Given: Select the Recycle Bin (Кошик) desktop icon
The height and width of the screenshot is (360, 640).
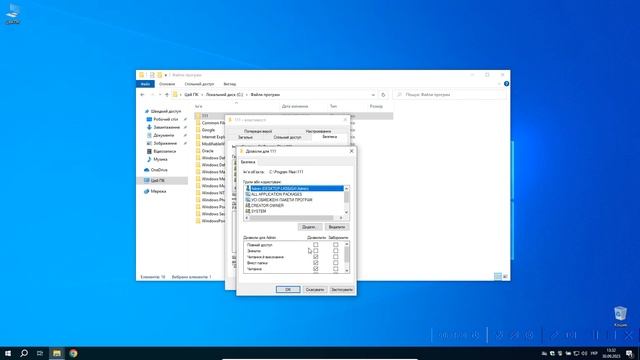Looking at the screenshot, I should click(x=620, y=317).
